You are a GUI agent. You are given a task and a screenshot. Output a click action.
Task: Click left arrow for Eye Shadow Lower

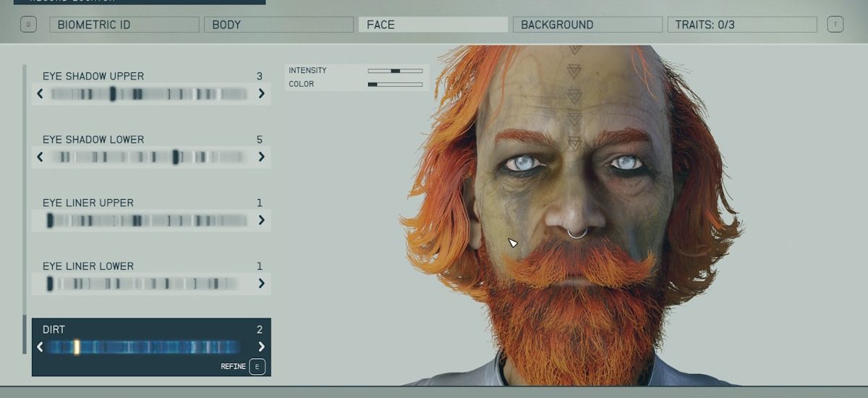pos(40,157)
